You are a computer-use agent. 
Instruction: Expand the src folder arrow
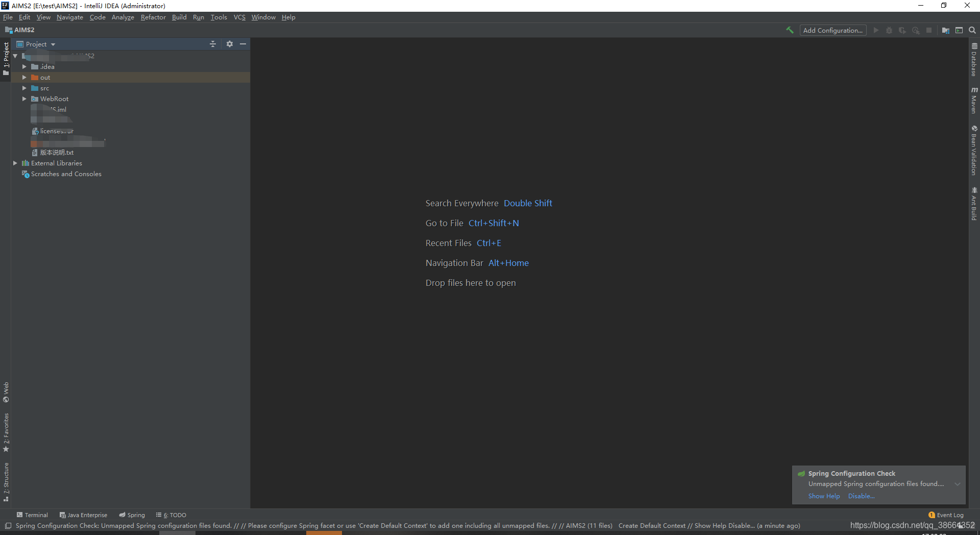coord(24,88)
